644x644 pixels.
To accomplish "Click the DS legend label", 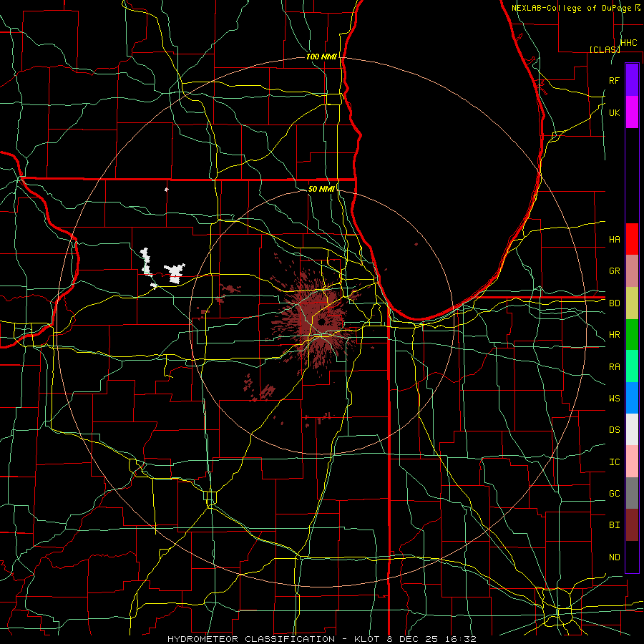I will [615, 430].
